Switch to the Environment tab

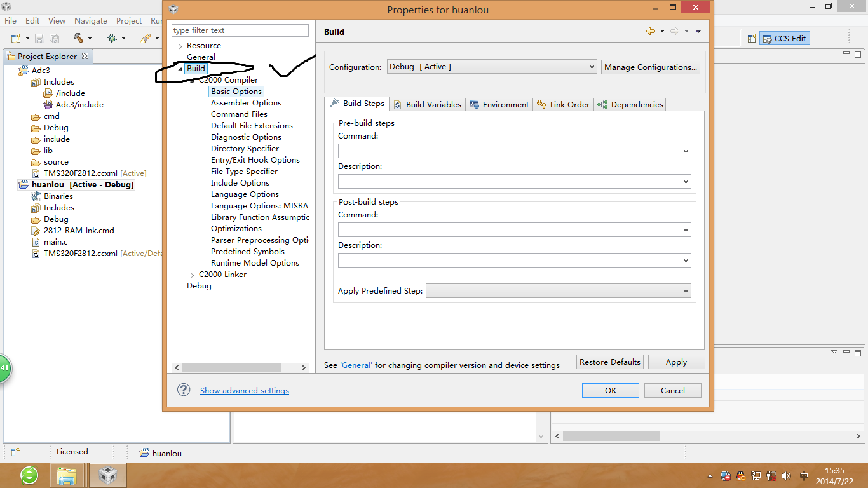pyautogui.click(x=499, y=105)
